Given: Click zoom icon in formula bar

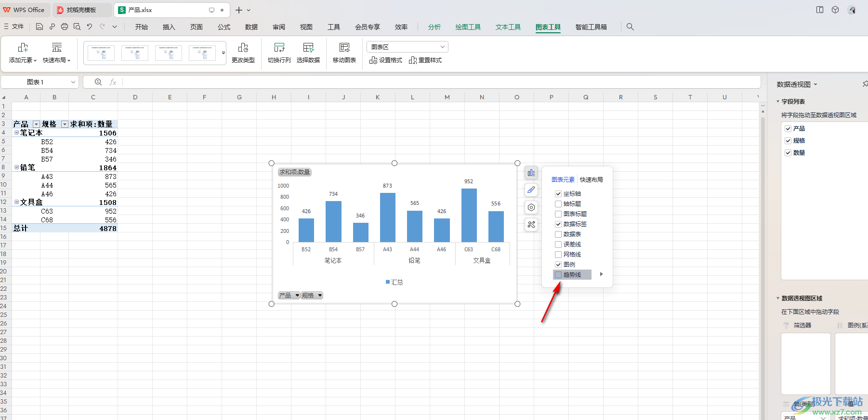Looking at the screenshot, I should (98, 82).
